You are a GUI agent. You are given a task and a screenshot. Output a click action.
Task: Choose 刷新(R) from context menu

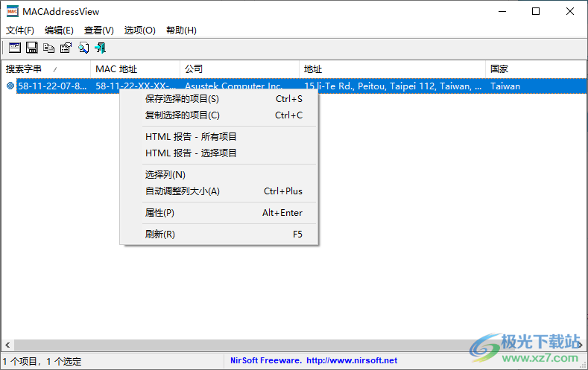[x=219, y=234]
